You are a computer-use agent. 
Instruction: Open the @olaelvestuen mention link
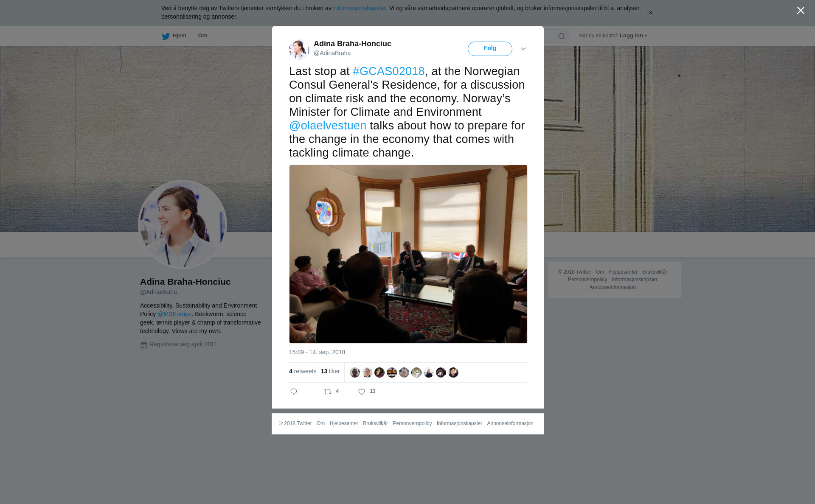coord(328,126)
